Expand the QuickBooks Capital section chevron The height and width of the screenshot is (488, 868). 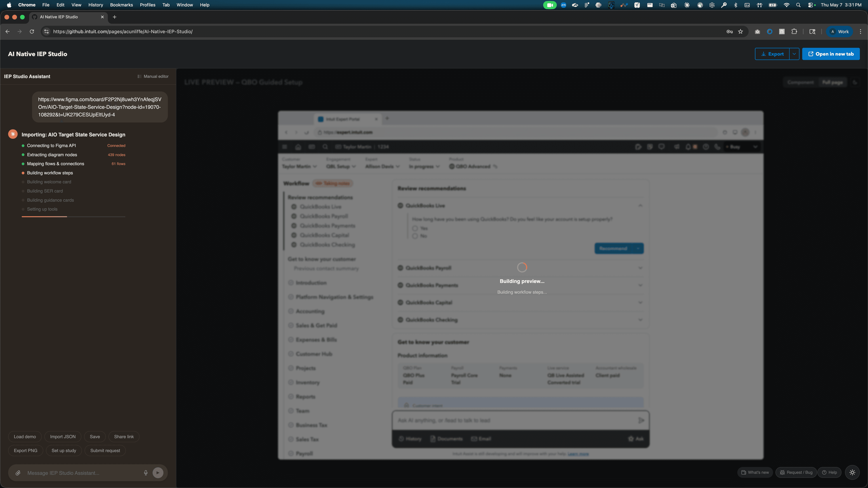(640, 303)
